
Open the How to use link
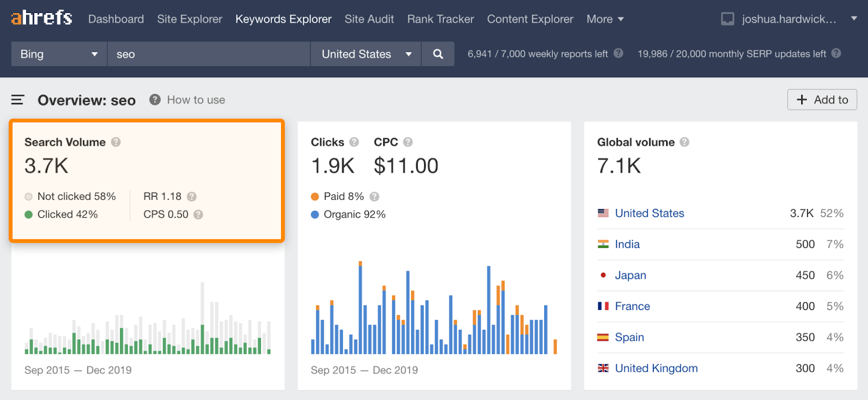(196, 100)
